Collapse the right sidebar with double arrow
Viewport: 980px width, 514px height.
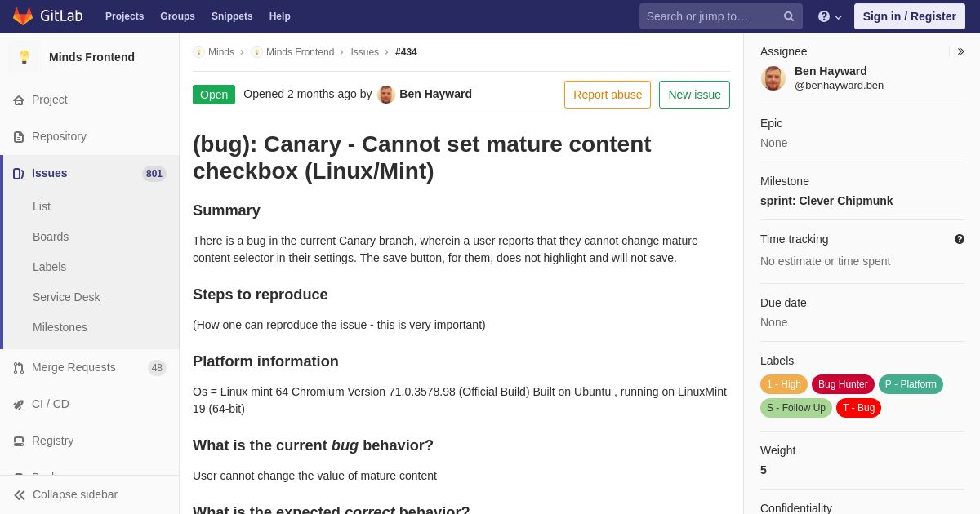pos(960,51)
